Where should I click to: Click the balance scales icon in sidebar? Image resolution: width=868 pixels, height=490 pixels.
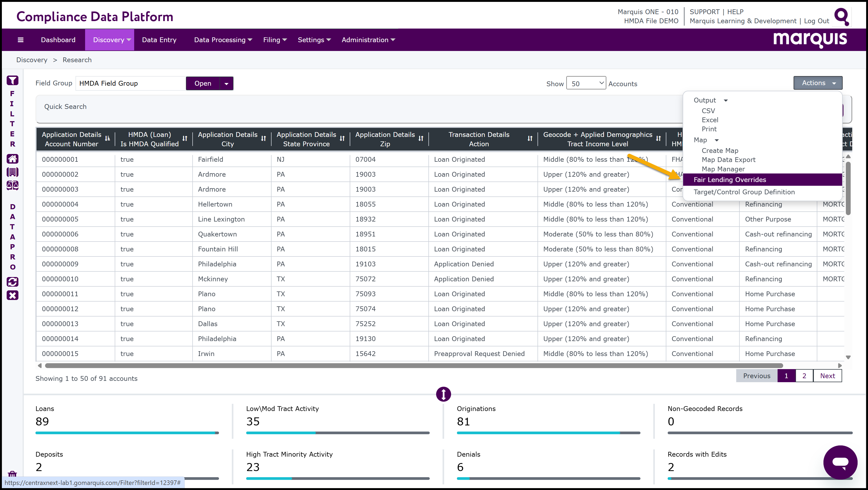(x=13, y=185)
